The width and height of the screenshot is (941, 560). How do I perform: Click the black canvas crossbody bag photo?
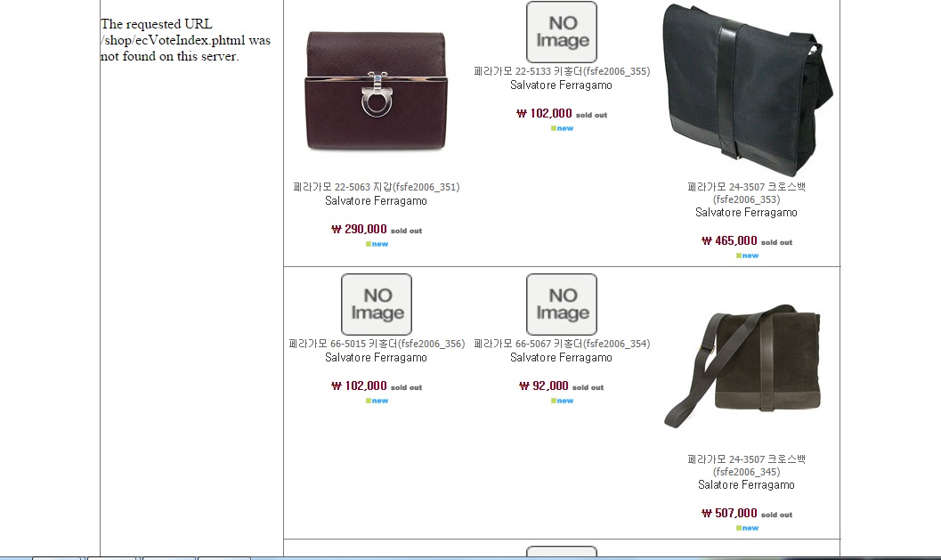pyautogui.click(x=747, y=90)
